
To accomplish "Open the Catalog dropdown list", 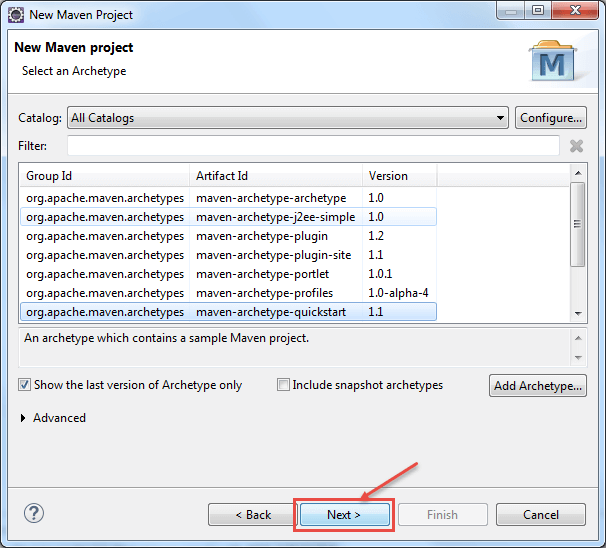I will pos(288,118).
